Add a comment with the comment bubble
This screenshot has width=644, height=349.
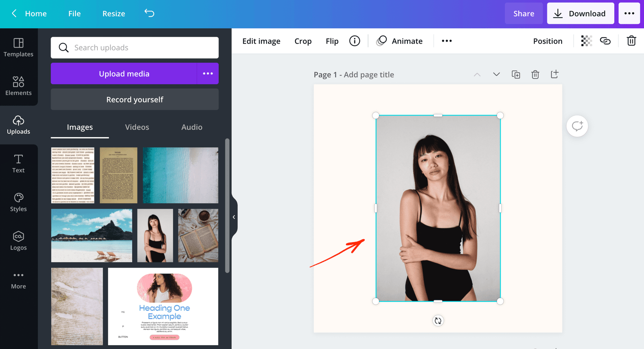tap(577, 126)
